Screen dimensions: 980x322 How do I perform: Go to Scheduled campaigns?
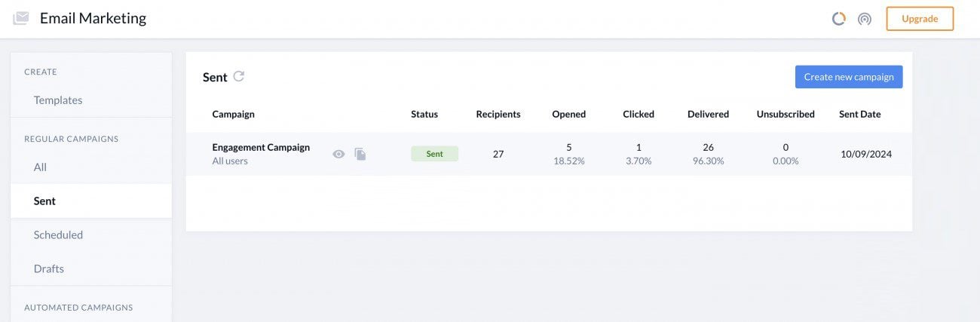[58, 235]
